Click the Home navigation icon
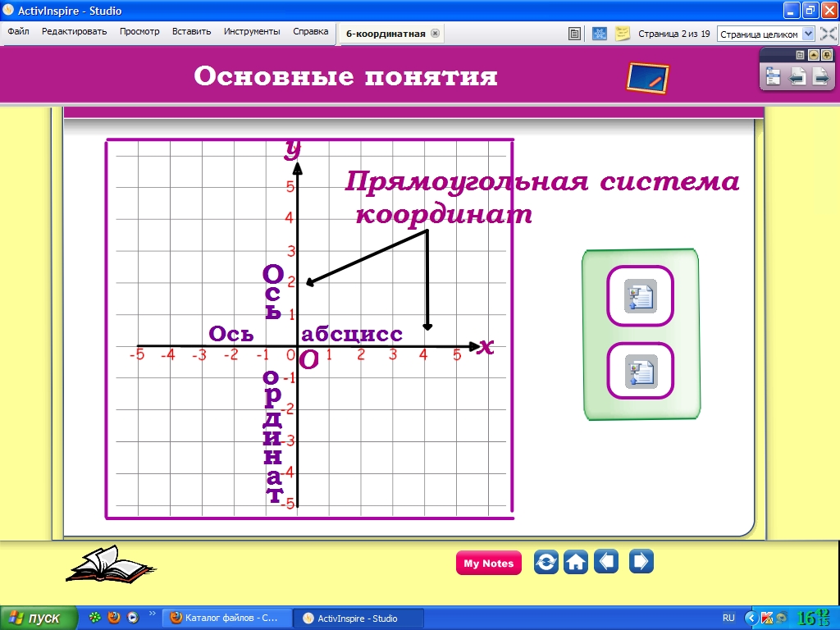This screenshot has width=840, height=630. pos(576,563)
